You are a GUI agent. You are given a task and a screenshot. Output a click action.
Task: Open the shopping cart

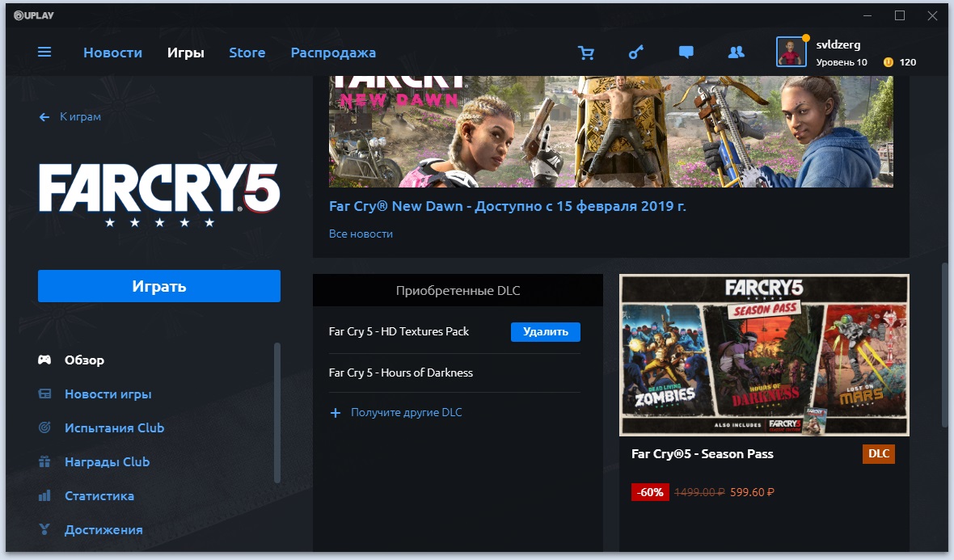click(586, 53)
